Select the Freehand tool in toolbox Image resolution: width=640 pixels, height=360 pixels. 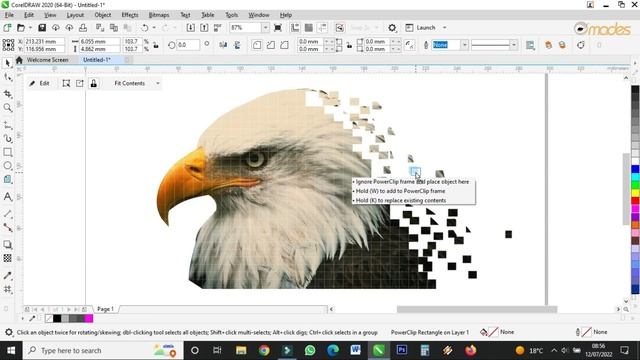[7, 125]
